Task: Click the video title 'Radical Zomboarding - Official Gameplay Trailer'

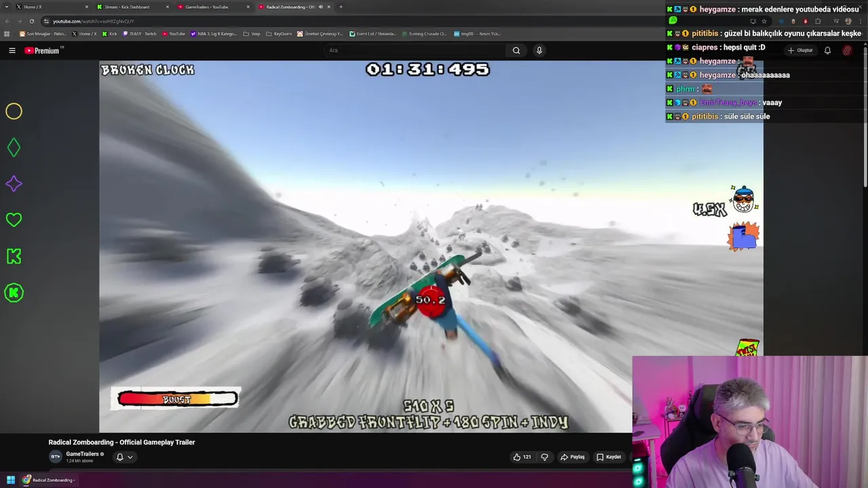Action: tap(121, 442)
